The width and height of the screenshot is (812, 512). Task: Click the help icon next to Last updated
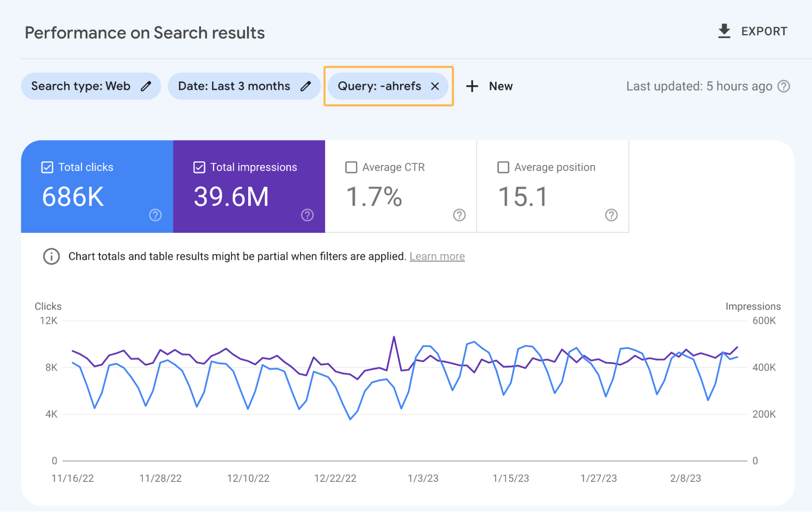click(785, 86)
